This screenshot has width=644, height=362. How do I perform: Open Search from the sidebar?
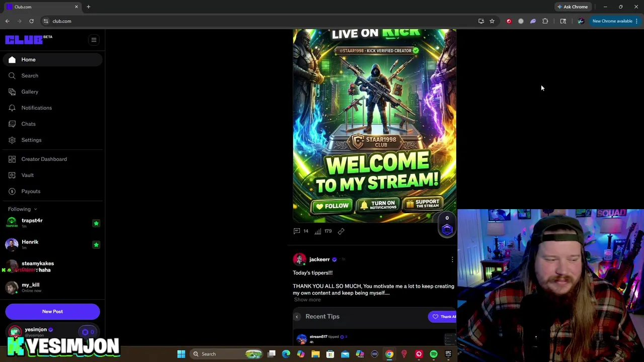(52, 75)
